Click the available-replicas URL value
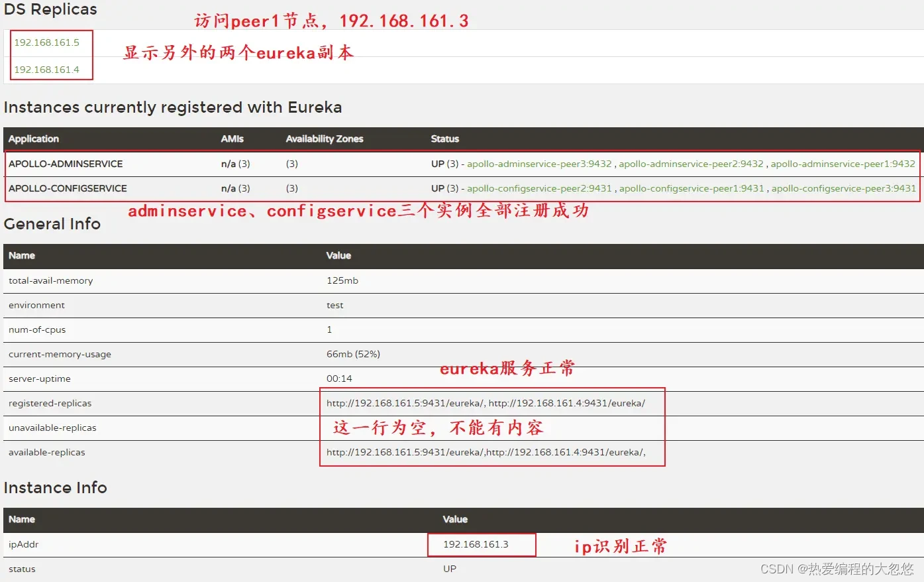 486,452
